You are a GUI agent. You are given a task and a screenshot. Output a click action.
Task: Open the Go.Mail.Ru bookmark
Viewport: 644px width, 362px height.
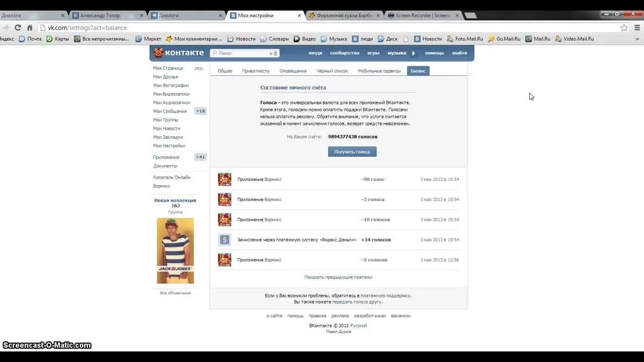(504, 39)
